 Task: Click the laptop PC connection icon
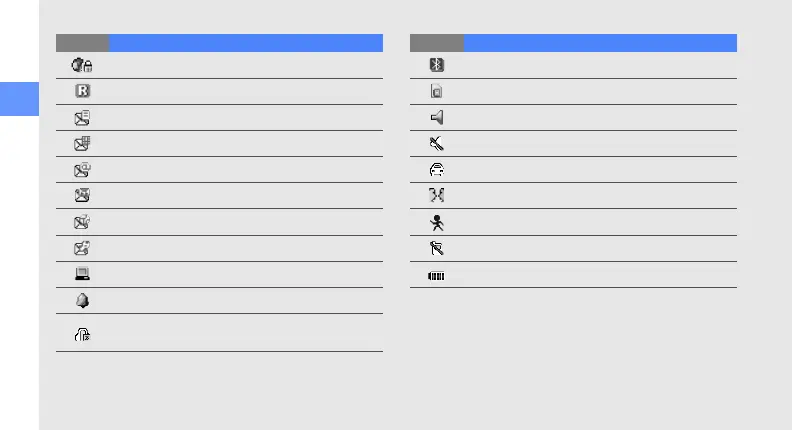click(82, 274)
